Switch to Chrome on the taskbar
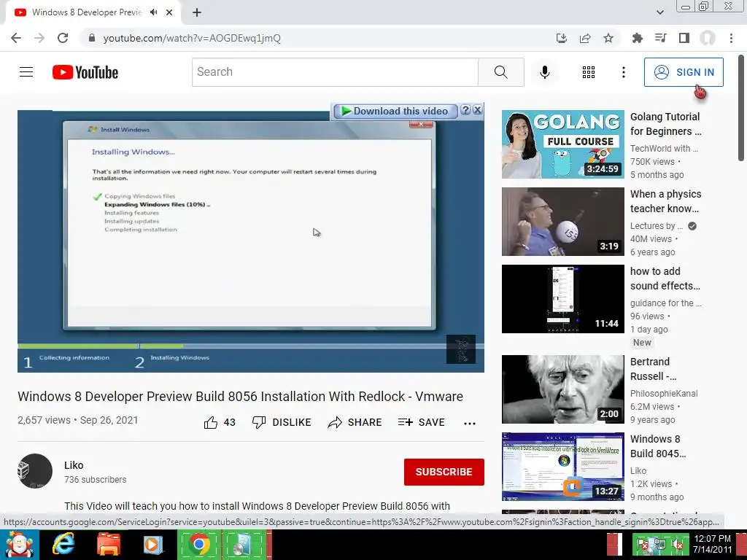This screenshot has width=747, height=560. [198, 545]
